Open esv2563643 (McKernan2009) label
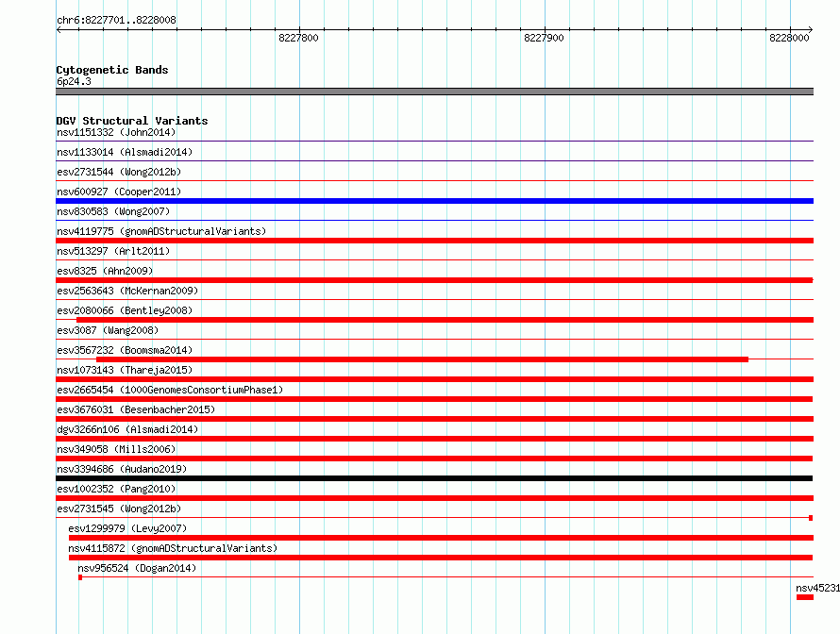 pyautogui.click(x=127, y=291)
